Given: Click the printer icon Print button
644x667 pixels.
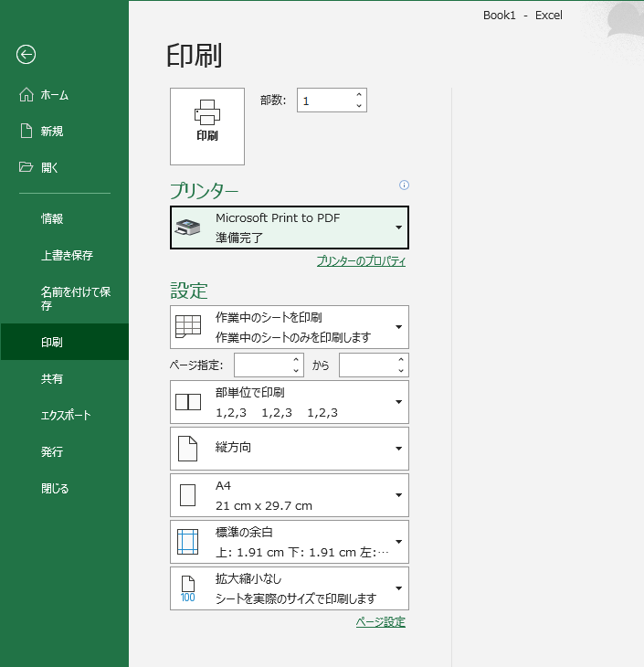Looking at the screenshot, I should point(207,126).
